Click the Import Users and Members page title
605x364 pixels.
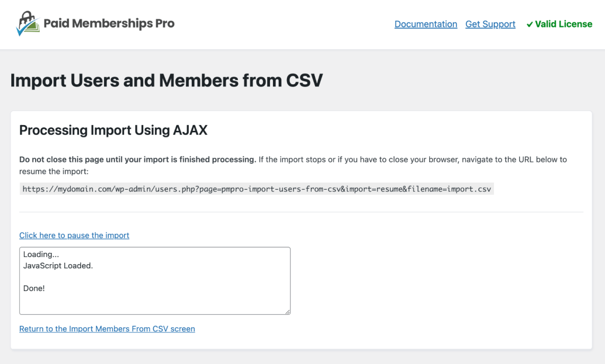166,81
